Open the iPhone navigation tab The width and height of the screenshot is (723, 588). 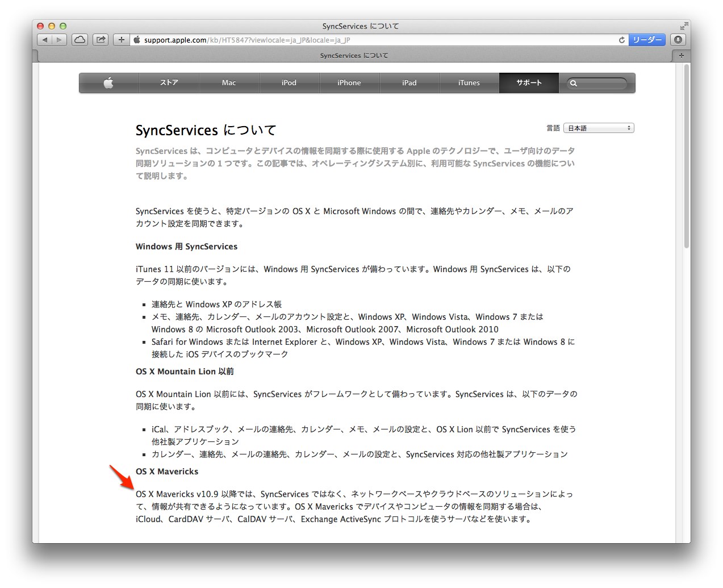(349, 83)
